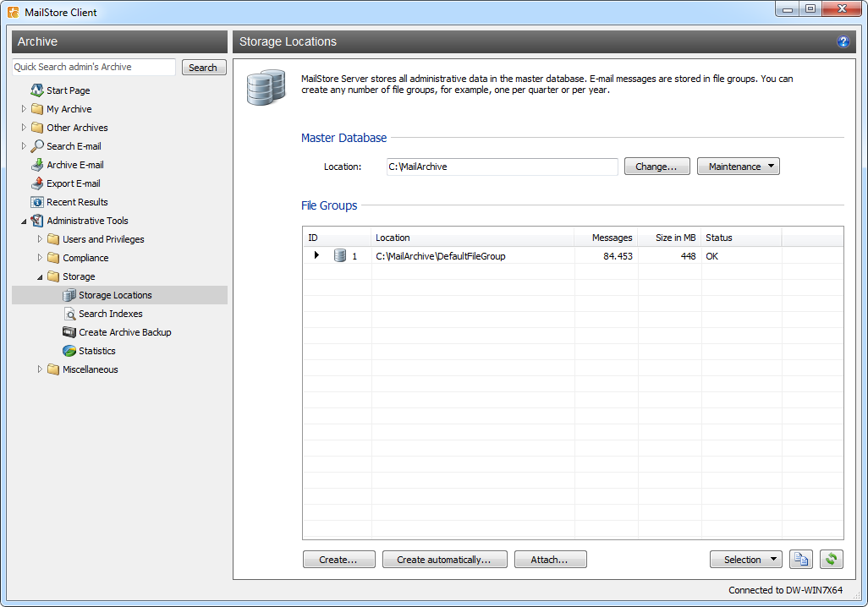Click the Create Archive Backup icon
Viewport: 868px width, 607px height.
tap(69, 332)
